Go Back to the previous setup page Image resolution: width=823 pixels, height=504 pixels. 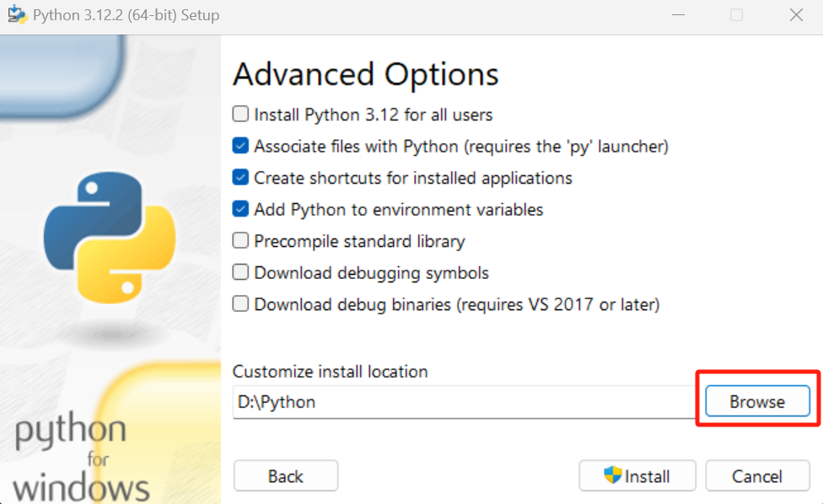coord(285,476)
